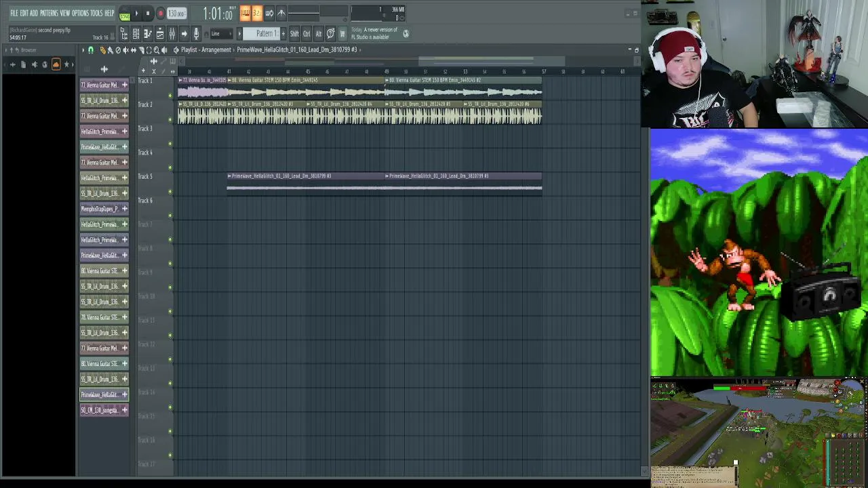This screenshot has height=488, width=868.
Task: Click the Ctrl typing key button
Action: click(307, 34)
